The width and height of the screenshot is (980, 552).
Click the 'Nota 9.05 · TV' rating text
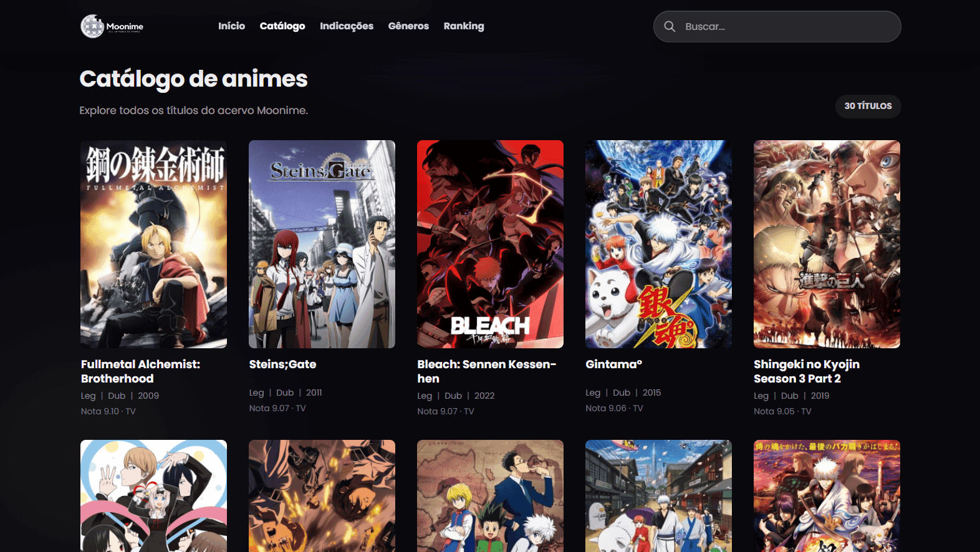(x=782, y=411)
